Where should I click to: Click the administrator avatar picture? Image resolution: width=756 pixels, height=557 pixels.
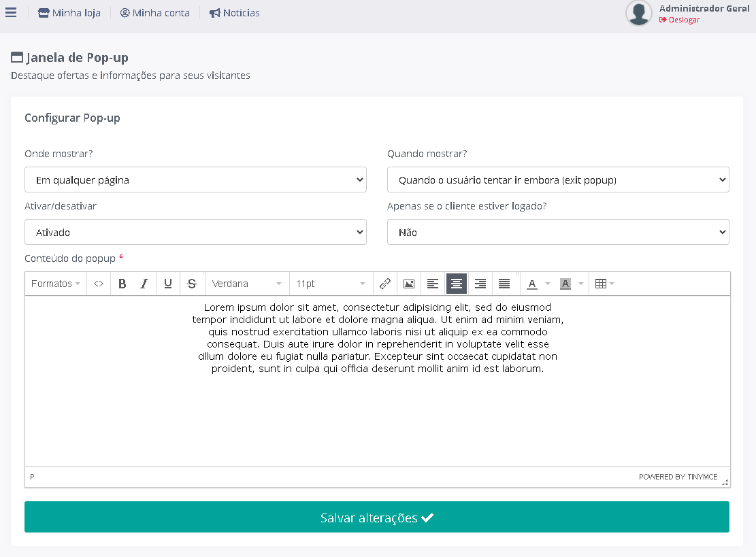point(639,13)
